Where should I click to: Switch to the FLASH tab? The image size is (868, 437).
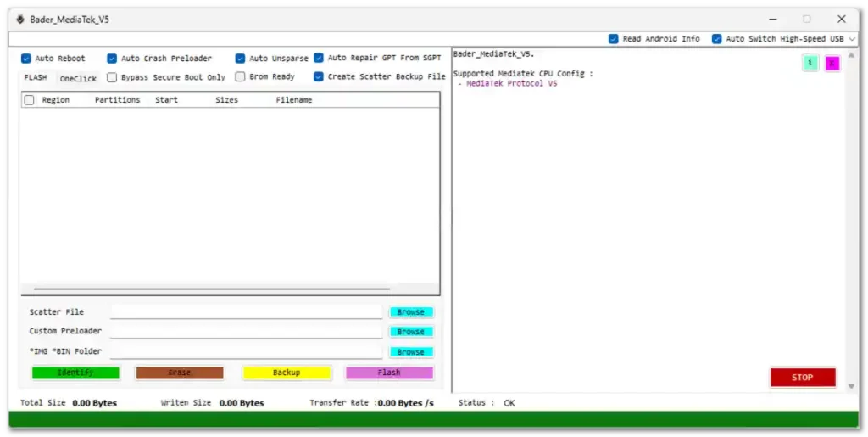click(36, 78)
